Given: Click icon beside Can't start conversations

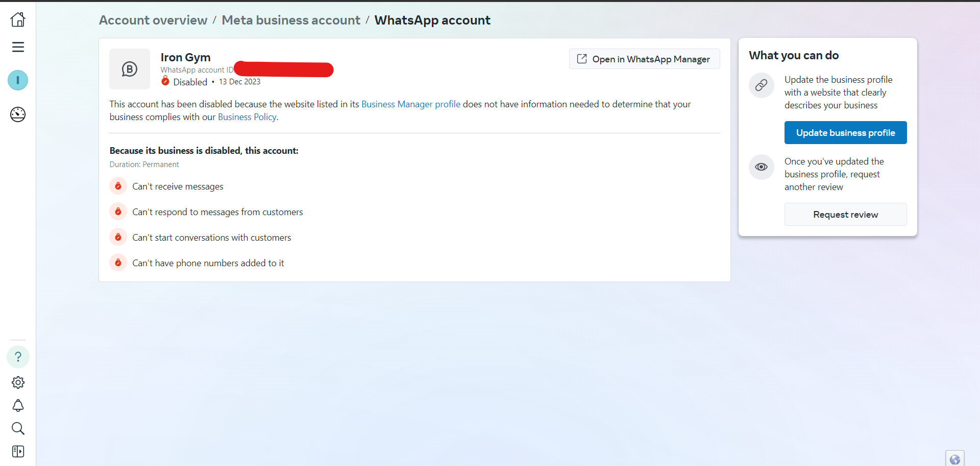Looking at the screenshot, I should [118, 237].
